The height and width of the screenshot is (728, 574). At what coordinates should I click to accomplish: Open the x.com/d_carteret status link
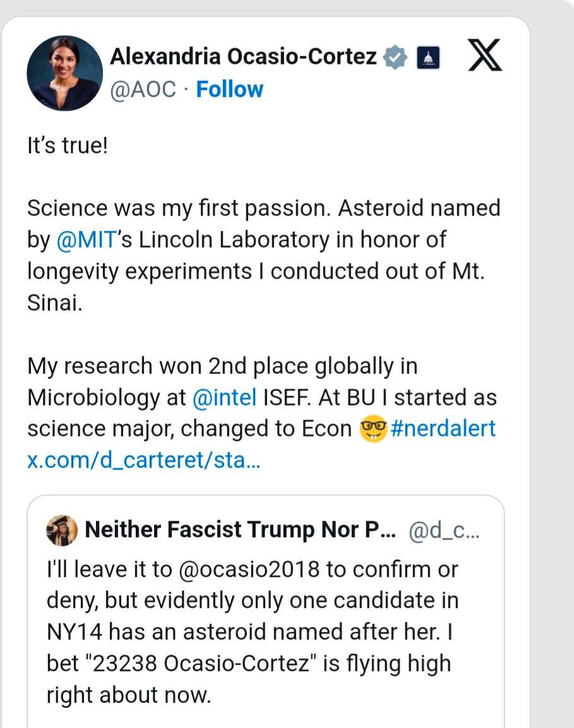pyautogui.click(x=144, y=460)
